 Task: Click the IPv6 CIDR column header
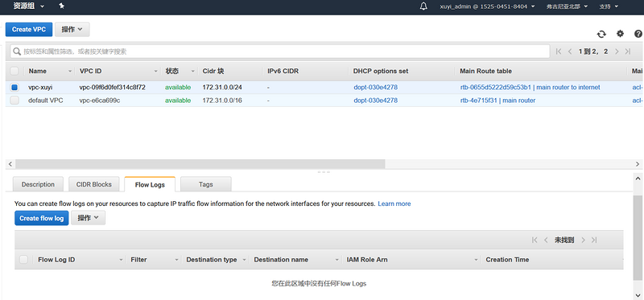(283, 71)
